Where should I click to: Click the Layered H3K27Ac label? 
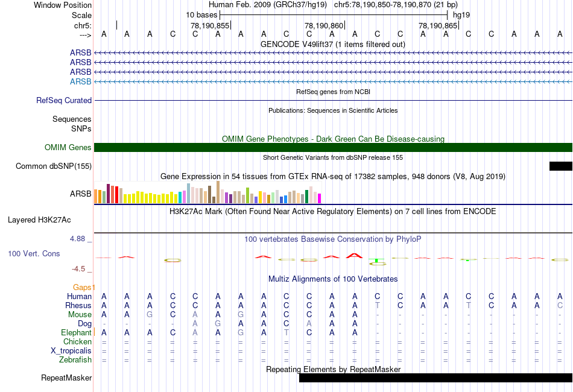[x=39, y=220]
